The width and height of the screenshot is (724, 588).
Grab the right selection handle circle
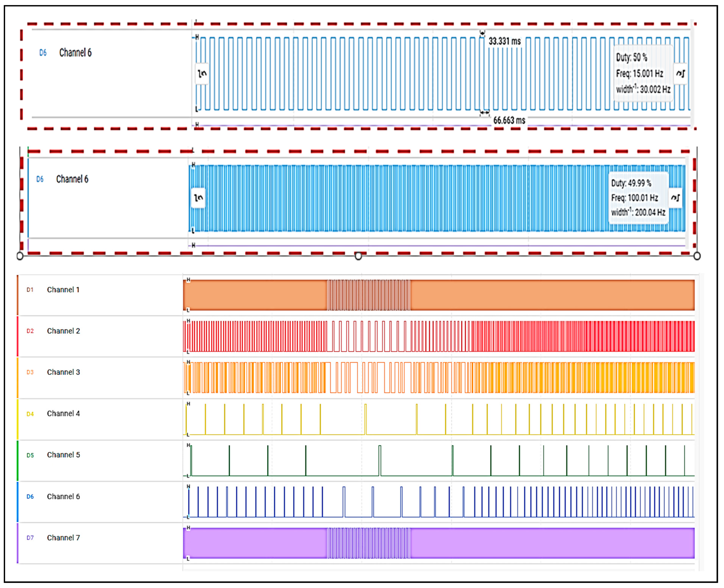pyautogui.click(x=697, y=256)
